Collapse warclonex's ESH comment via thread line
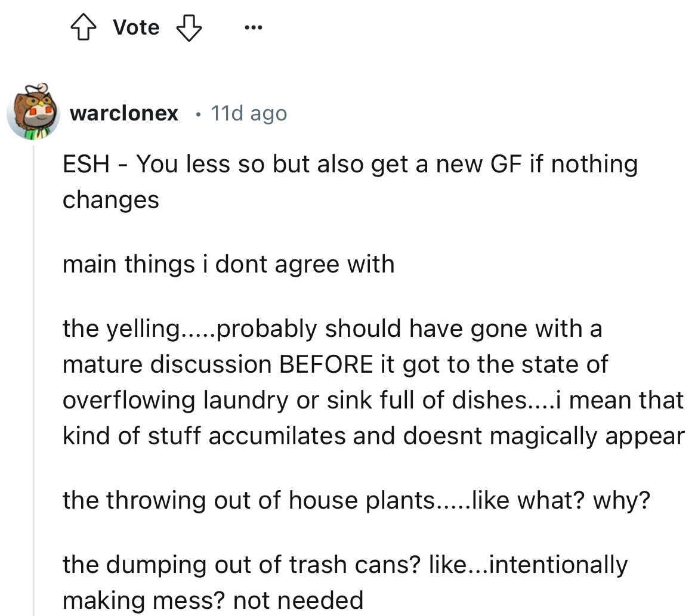This screenshot has width=698, height=616. point(34,358)
